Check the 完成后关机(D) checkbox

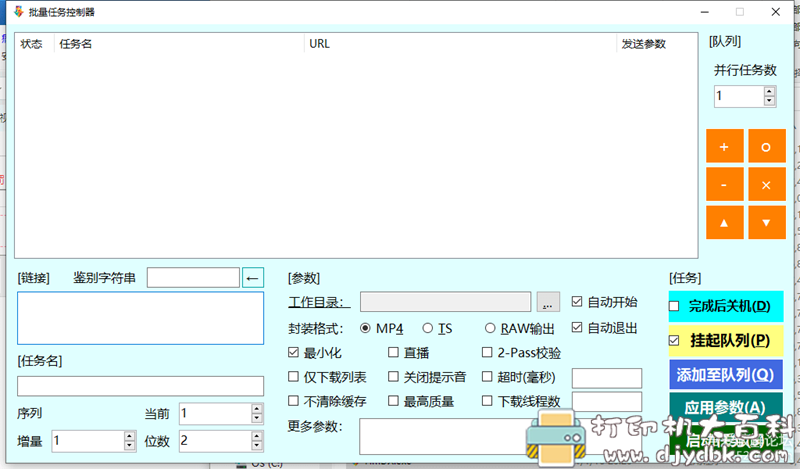tap(674, 306)
